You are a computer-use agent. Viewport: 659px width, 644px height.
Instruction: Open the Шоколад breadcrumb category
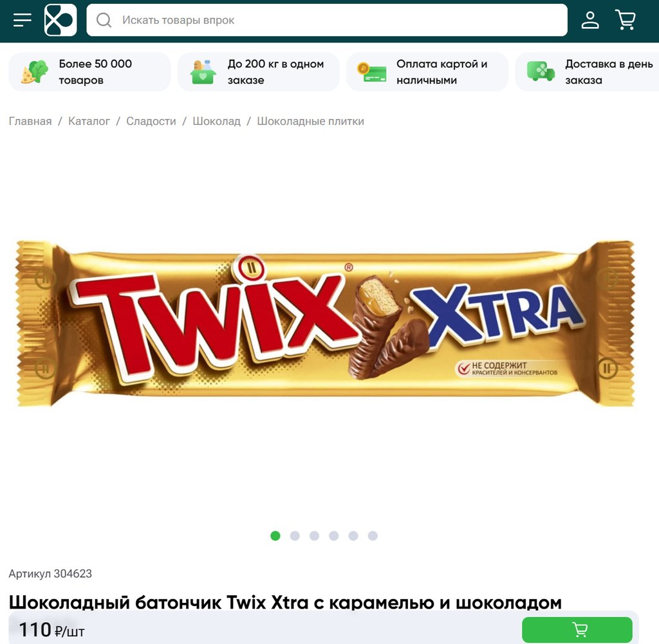tap(216, 121)
